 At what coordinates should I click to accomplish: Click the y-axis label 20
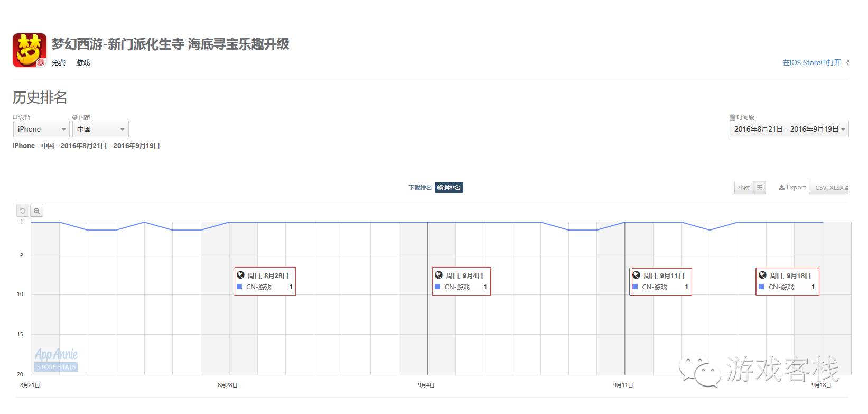(20, 374)
